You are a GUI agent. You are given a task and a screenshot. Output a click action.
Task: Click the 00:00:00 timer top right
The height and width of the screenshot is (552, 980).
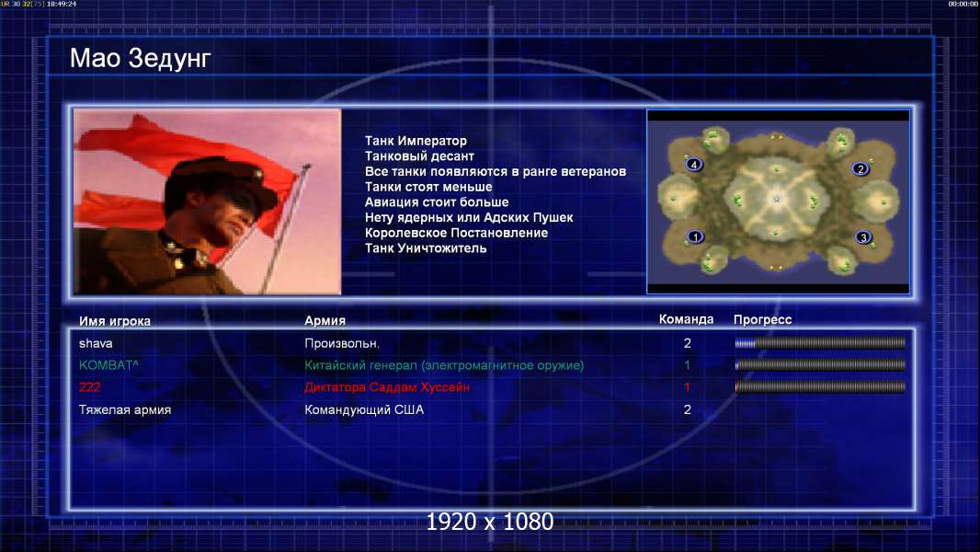(x=963, y=4)
